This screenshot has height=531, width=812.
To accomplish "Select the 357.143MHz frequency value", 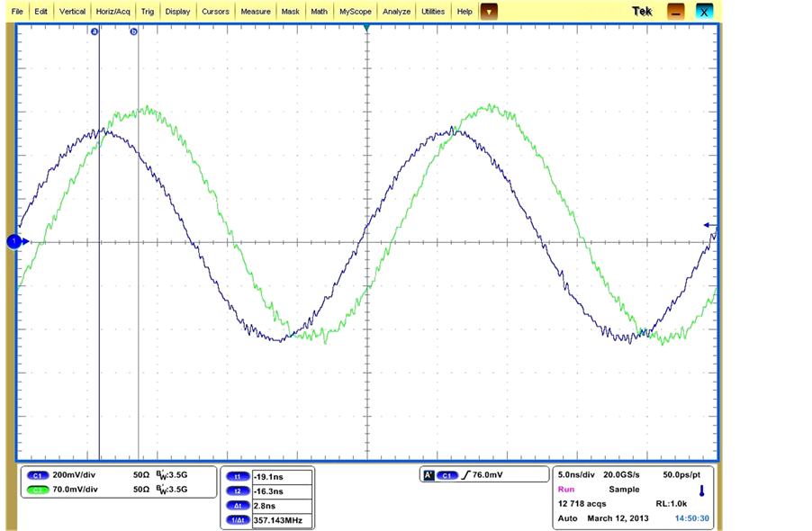I will [283, 520].
